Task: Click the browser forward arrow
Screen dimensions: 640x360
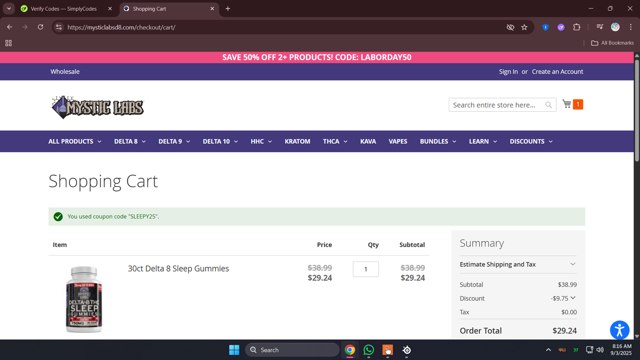Action: pyautogui.click(x=25, y=27)
